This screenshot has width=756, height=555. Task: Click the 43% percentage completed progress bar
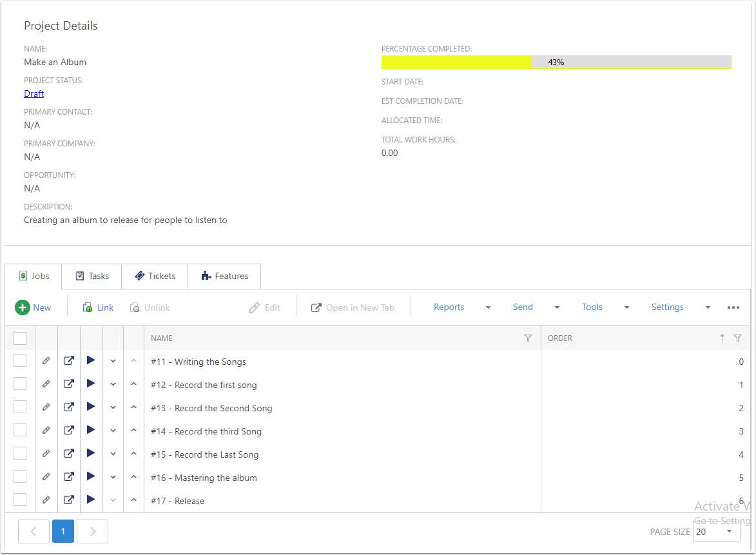[556, 63]
